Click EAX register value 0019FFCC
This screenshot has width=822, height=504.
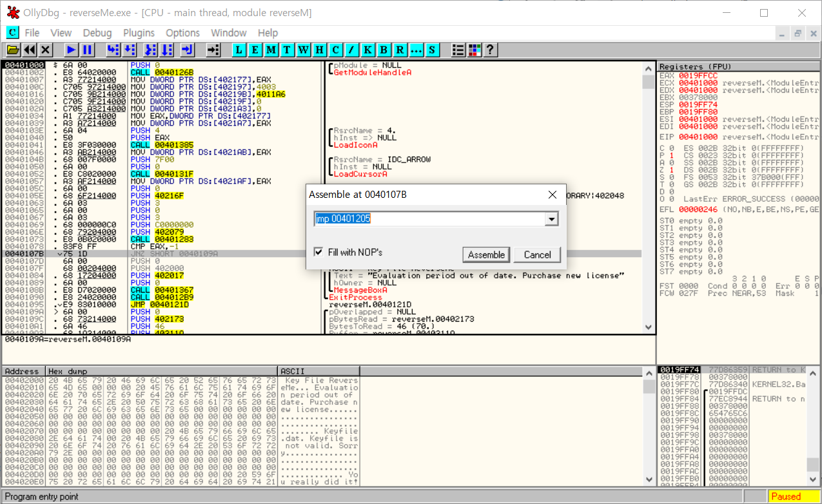click(698, 76)
